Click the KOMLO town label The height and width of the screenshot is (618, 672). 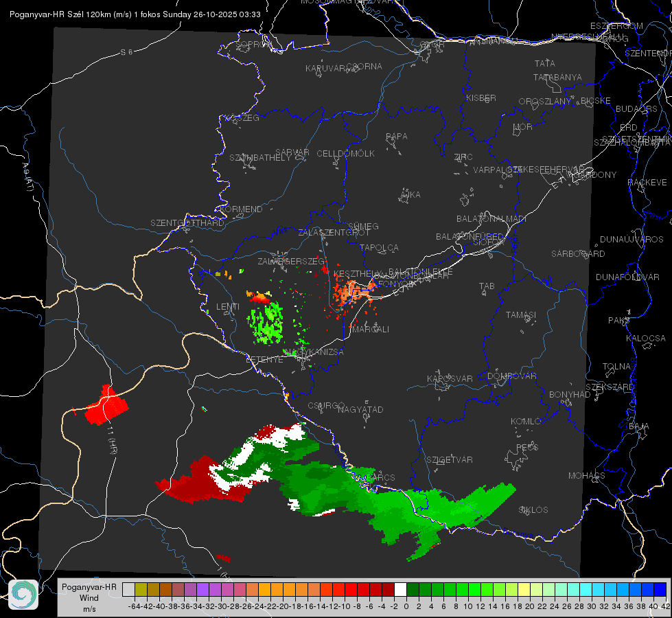tap(526, 422)
